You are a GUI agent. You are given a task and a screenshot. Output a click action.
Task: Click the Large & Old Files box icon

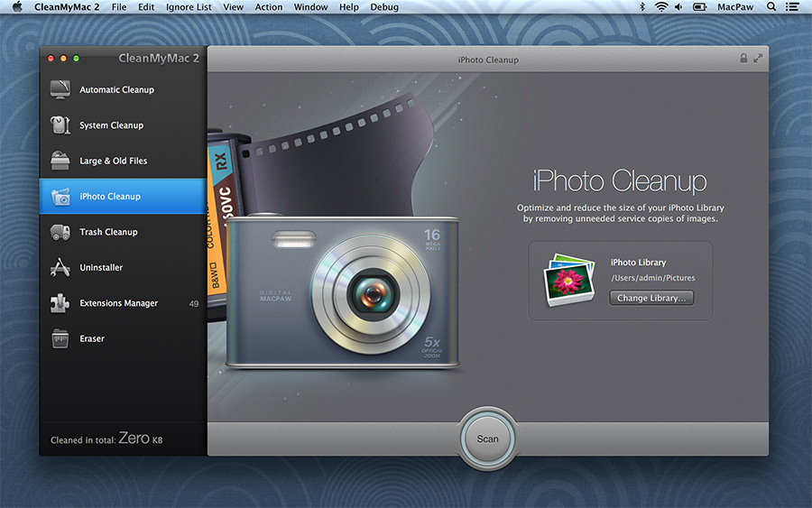tap(60, 161)
